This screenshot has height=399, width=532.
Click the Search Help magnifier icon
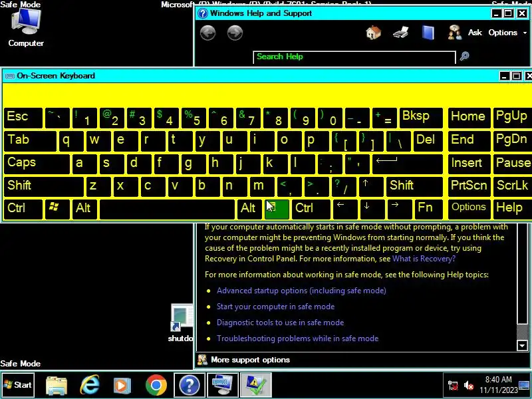coord(464,56)
